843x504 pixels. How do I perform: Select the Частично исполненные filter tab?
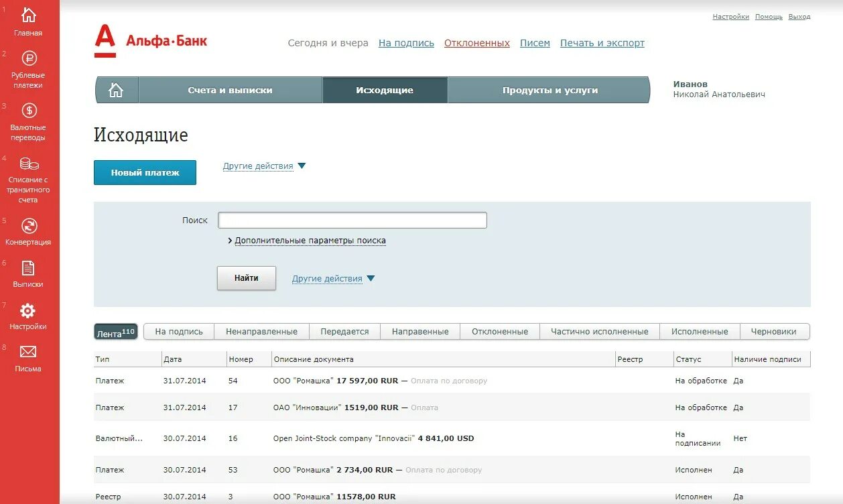tap(600, 332)
